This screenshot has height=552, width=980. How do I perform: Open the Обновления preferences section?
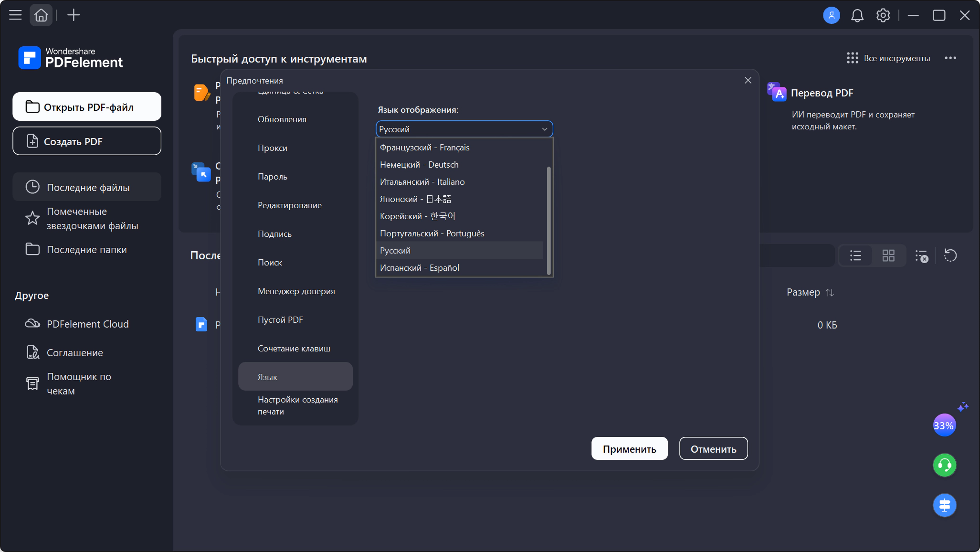[x=295, y=119]
